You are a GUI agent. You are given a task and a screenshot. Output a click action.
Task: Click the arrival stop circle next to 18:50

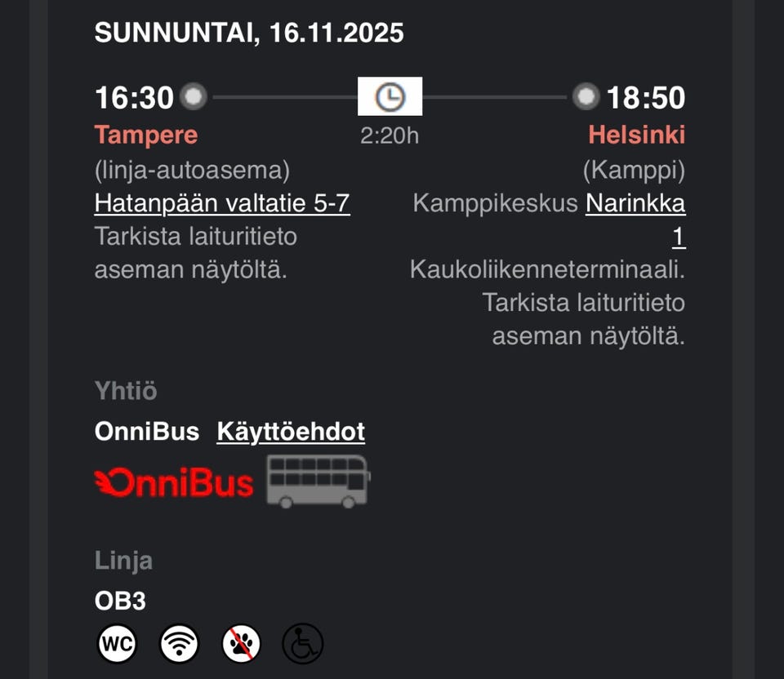coord(586,97)
